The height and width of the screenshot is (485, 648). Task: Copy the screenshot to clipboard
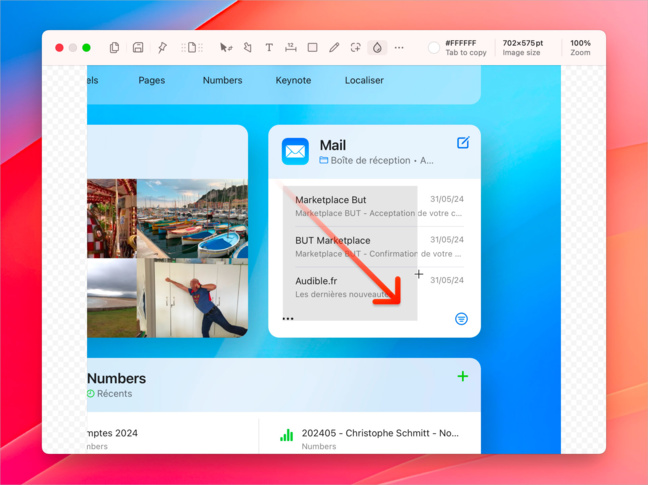pyautogui.click(x=114, y=48)
